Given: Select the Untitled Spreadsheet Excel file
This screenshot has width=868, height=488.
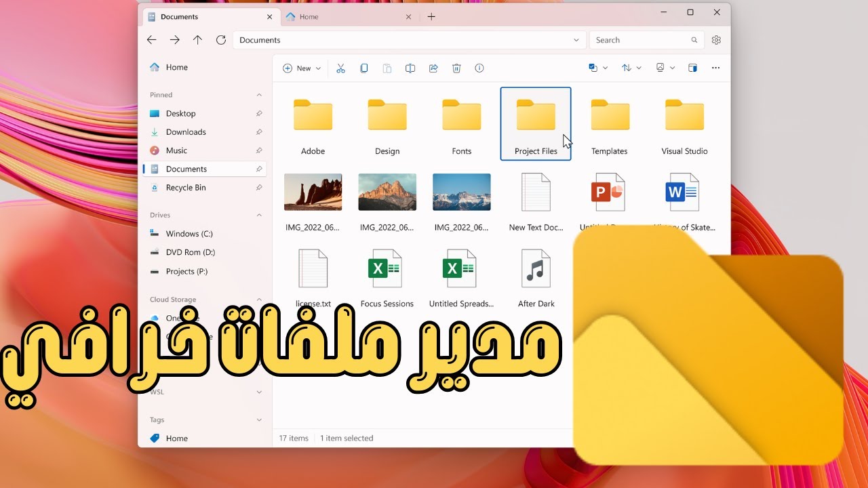Looking at the screenshot, I should click(x=462, y=278).
